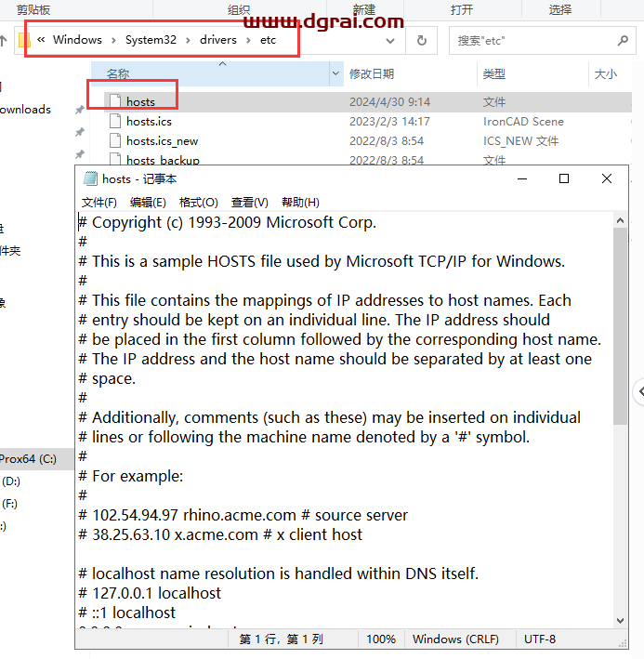Open the 查看(V) menu in Notepad
The image size is (644, 659).
tap(250, 203)
